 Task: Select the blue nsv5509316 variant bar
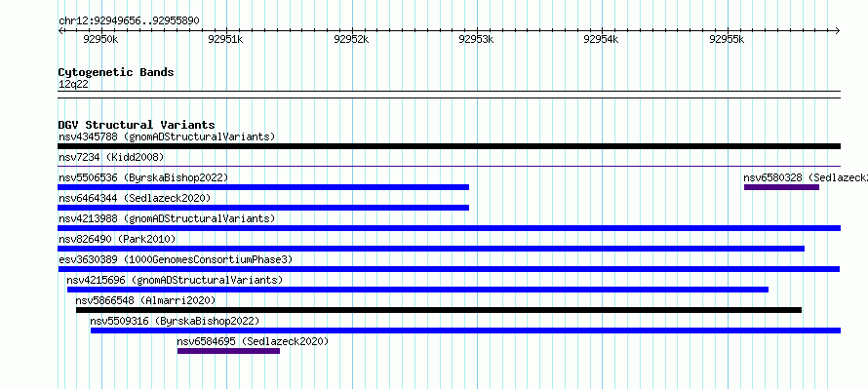coord(465,331)
